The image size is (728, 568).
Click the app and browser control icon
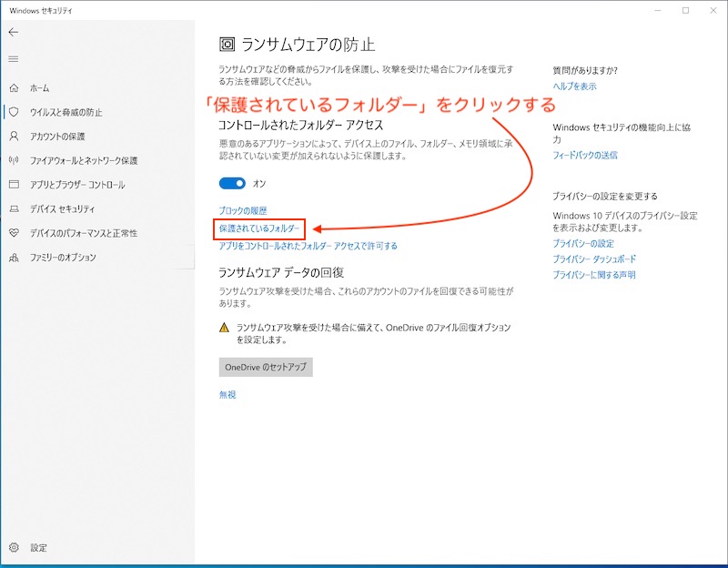(14, 185)
